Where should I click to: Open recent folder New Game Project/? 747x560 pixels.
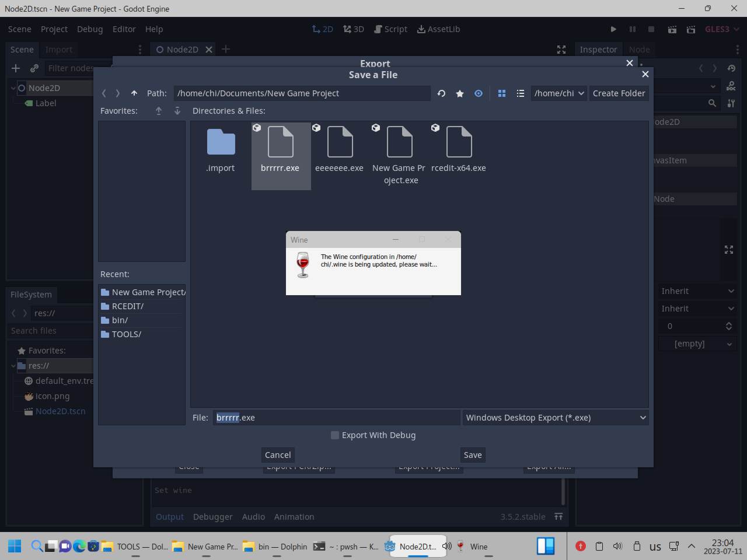(142, 292)
